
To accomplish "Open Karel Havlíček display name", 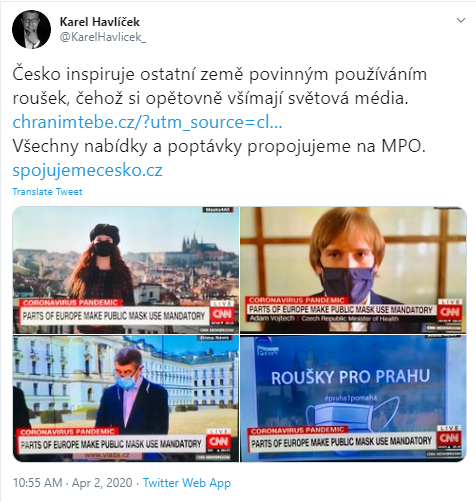I will [99, 22].
